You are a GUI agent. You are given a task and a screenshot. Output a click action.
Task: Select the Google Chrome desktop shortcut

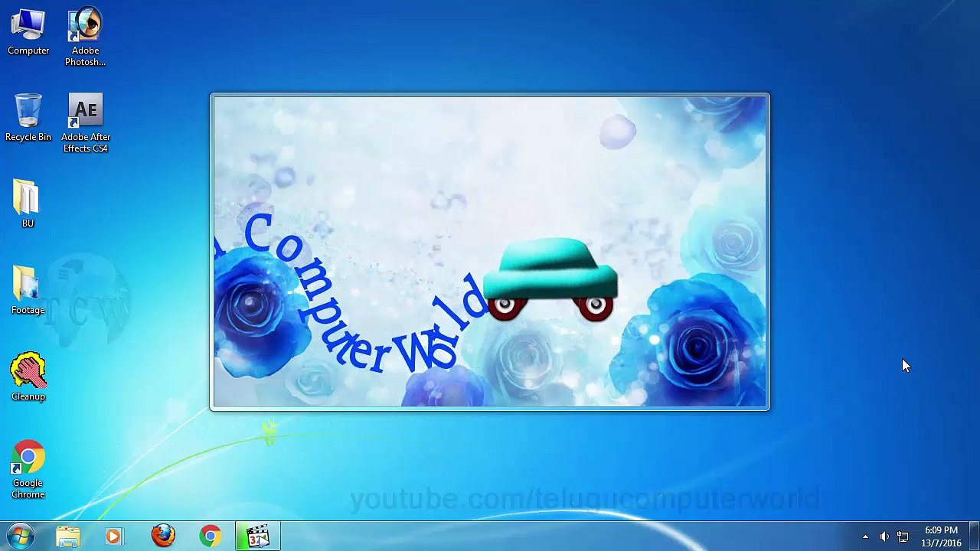(x=28, y=469)
